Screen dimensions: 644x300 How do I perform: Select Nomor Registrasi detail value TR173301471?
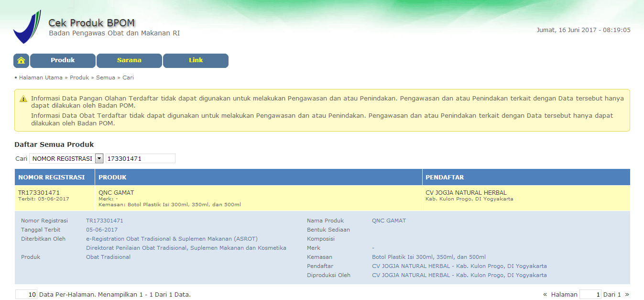coord(105,221)
